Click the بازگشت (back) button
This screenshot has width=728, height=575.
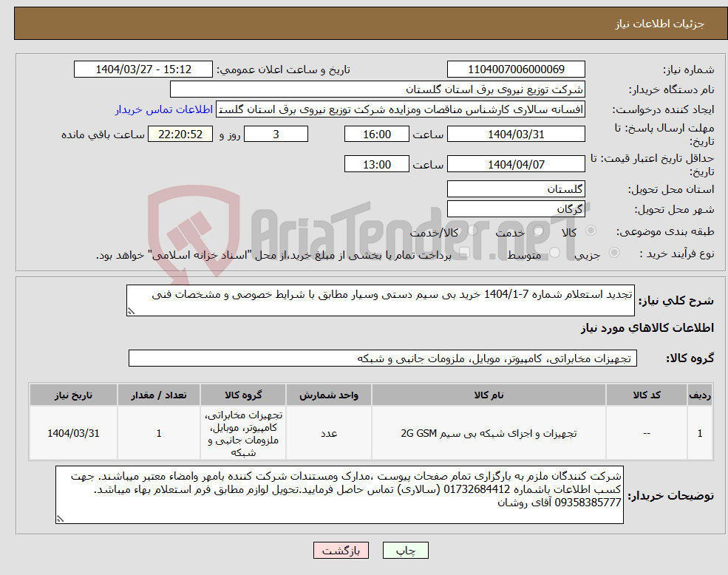341,551
